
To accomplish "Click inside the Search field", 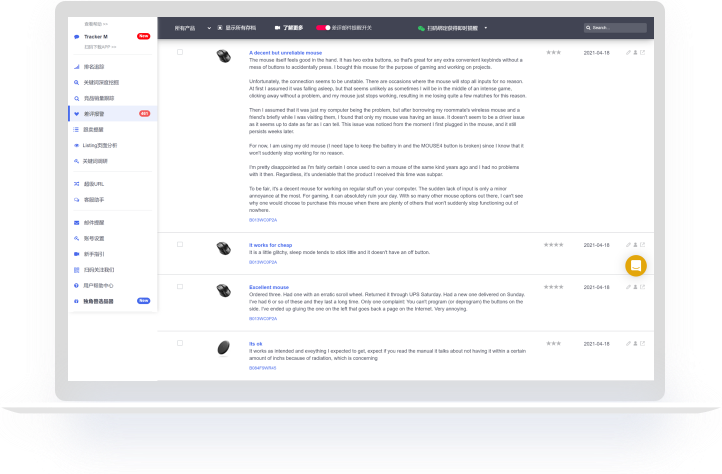I will pyautogui.click(x=615, y=28).
